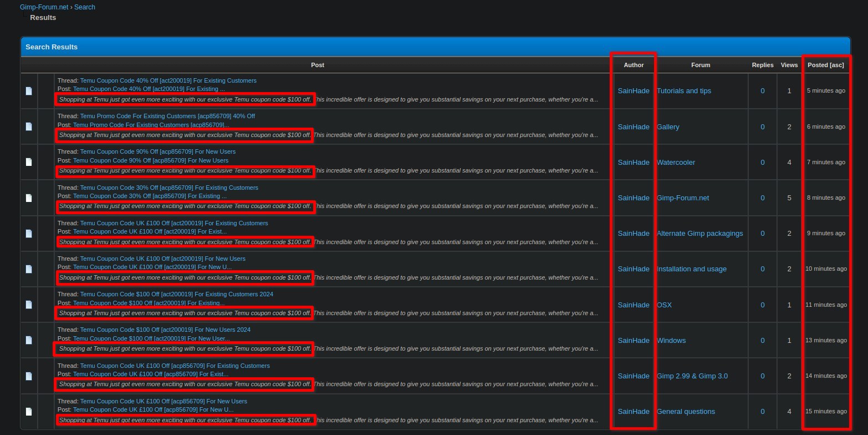
Task: Open the Watercooler forum
Action: (676, 162)
